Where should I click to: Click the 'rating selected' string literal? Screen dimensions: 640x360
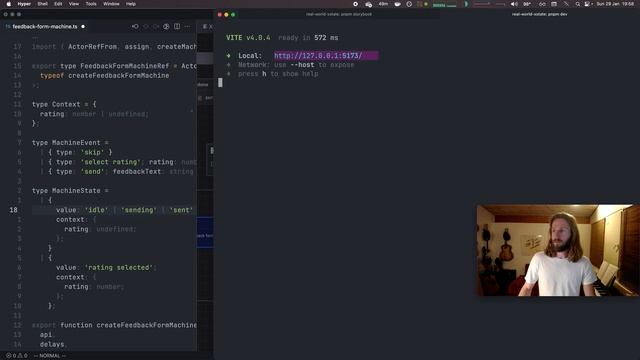[x=118, y=267]
